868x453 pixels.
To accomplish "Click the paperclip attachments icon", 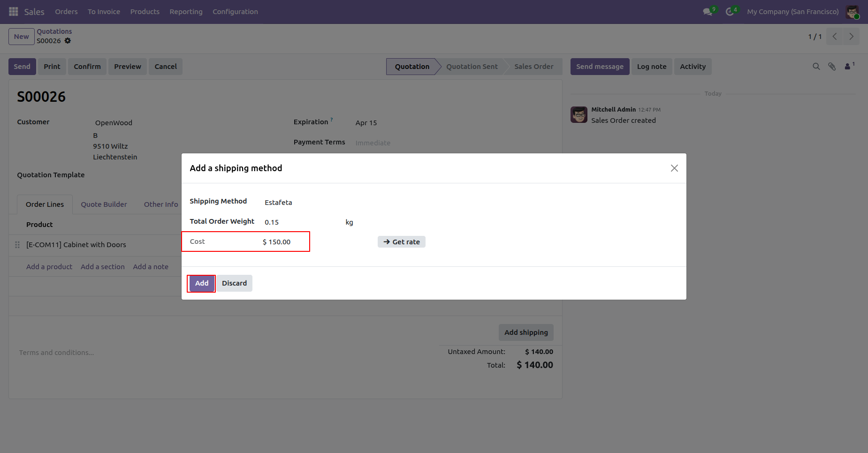I will tap(832, 67).
